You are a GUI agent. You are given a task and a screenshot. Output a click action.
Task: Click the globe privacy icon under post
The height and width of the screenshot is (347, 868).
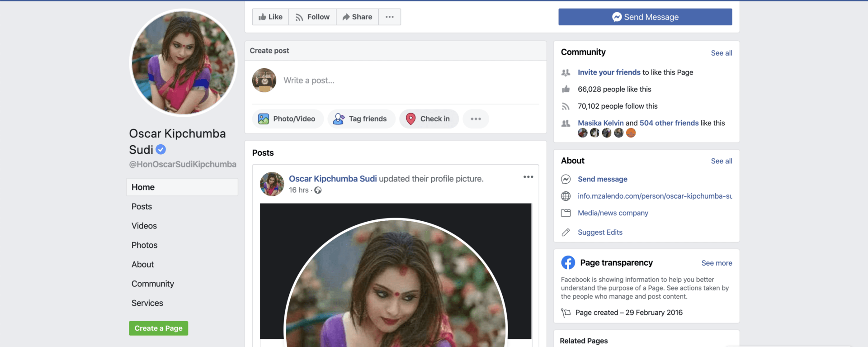318,190
